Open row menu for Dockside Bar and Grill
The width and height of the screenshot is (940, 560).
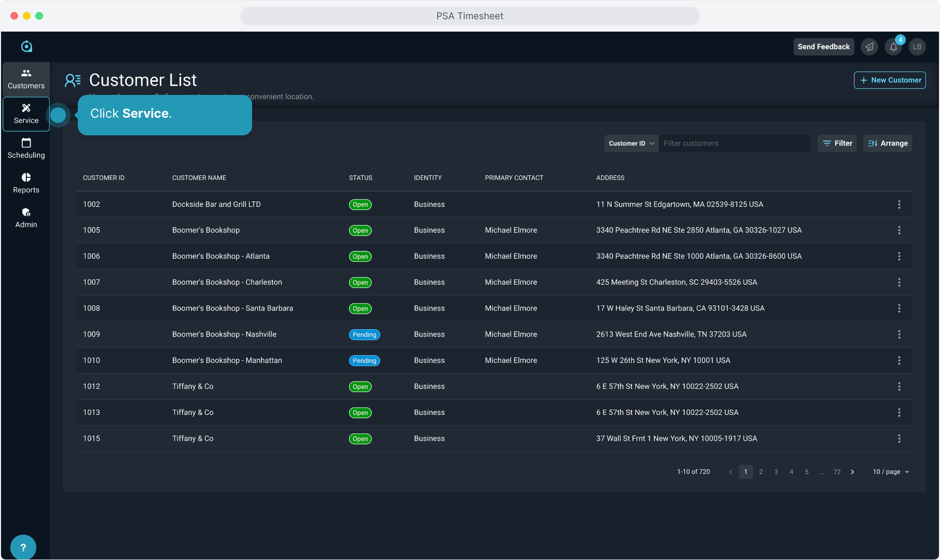coord(899,204)
